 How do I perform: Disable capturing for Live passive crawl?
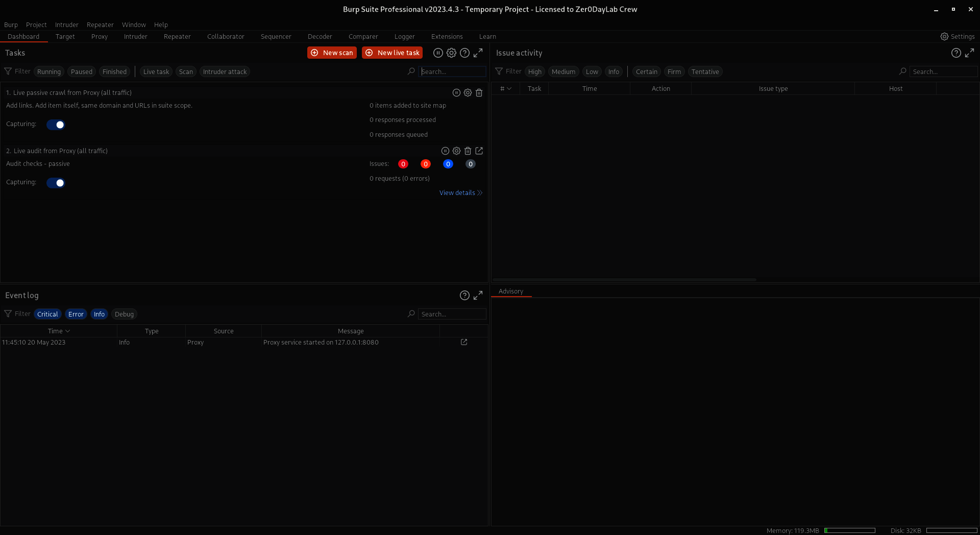56,125
